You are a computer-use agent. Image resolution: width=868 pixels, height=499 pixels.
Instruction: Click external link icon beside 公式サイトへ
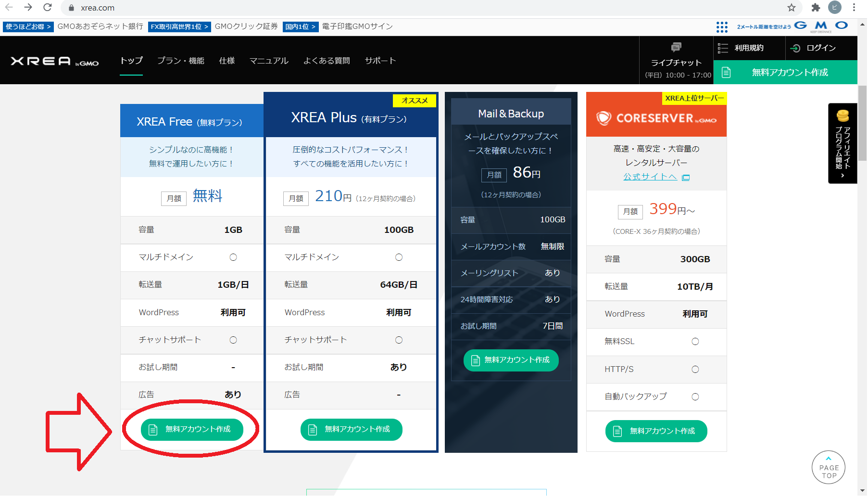click(x=686, y=177)
